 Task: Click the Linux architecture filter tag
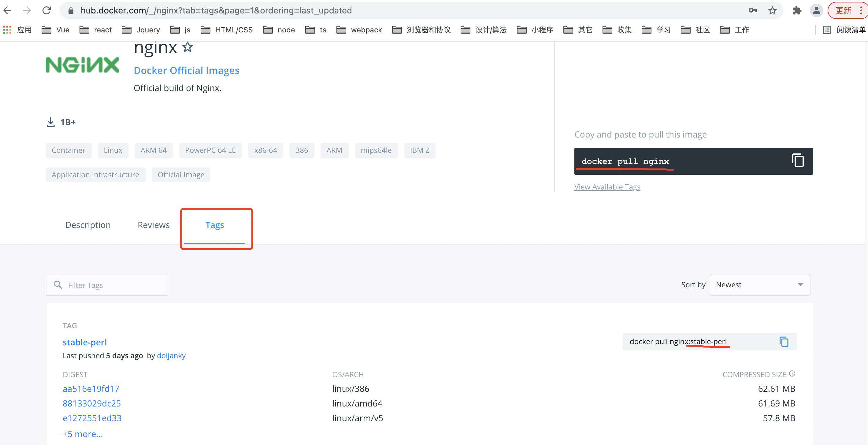pos(113,150)
